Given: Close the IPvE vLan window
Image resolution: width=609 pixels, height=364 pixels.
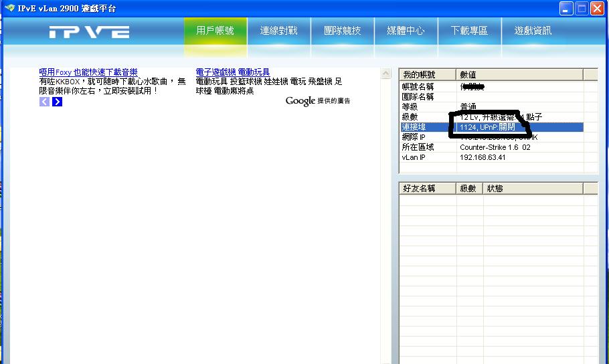Looking at the screenshot, I should coord(597,9).
